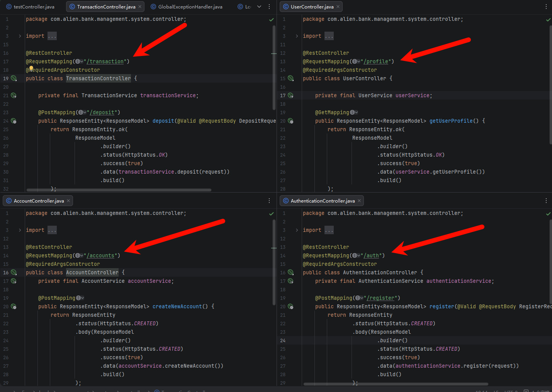Viewport: 552px width, 392px height.
Task: Follow the /transaction URL link
Action: (105, 61)
